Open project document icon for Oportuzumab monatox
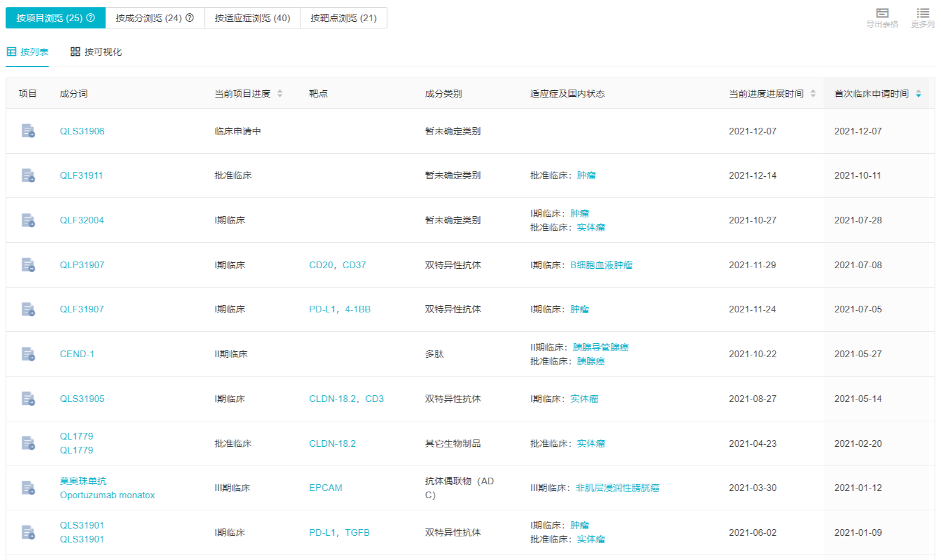Image resolution: width=941 pixels, height=560 pixels. tap(28, 488)
